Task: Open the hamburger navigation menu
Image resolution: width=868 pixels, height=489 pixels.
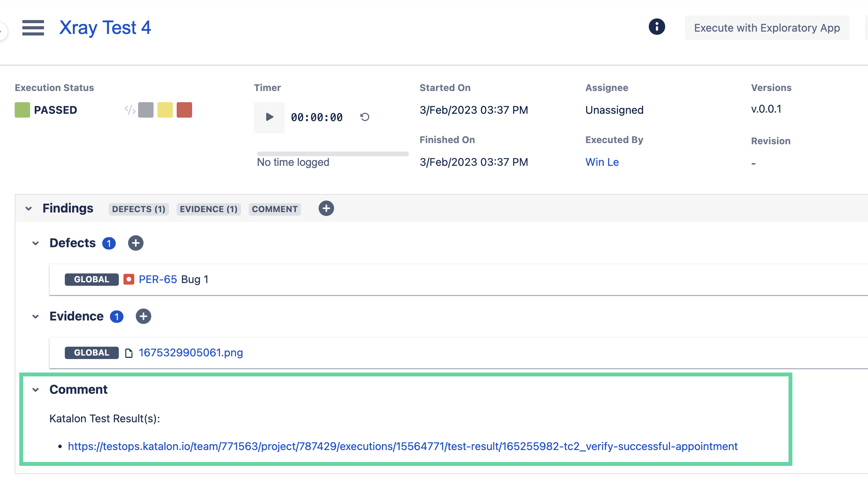Action: pos(33,28)
